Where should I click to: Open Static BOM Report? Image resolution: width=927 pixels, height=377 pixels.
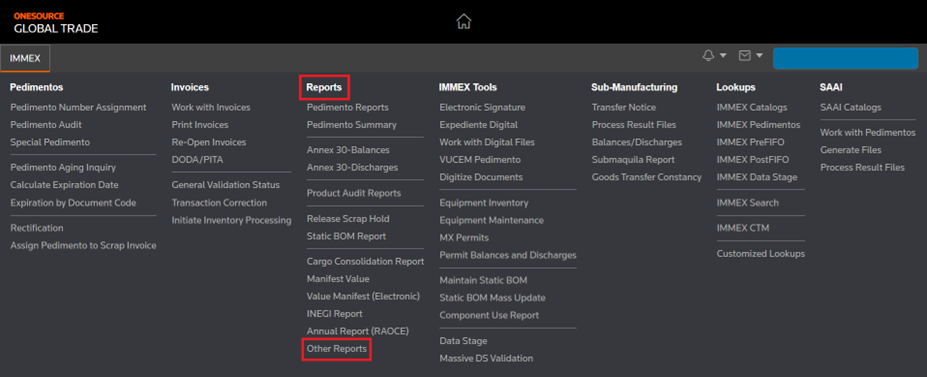tap(346, 236)
